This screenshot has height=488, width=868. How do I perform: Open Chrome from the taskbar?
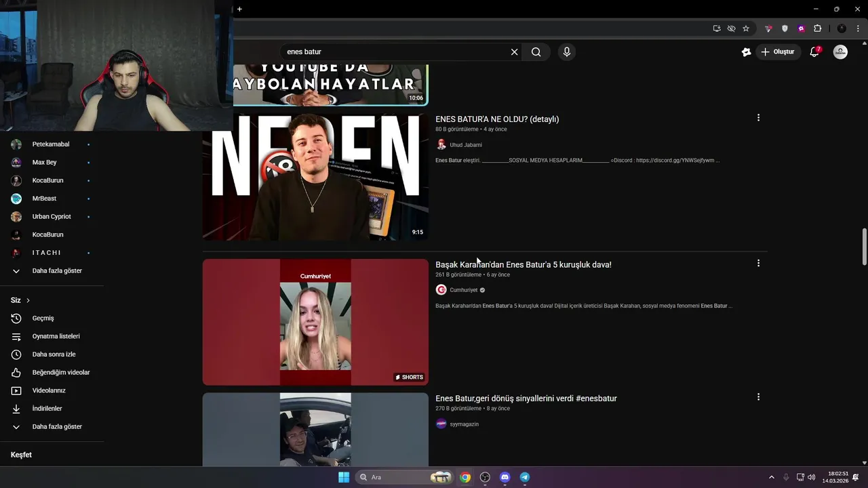coord(465,477)
